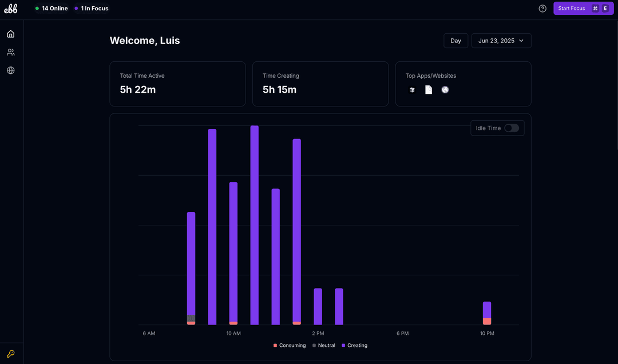Click the Time Creating card

[320, 84]
